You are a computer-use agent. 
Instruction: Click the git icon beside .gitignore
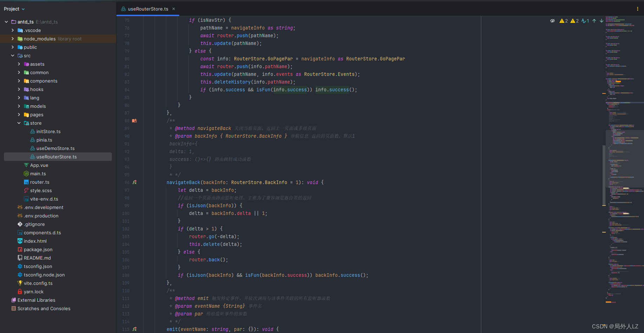pyautogui.click(x=20, y=224)
